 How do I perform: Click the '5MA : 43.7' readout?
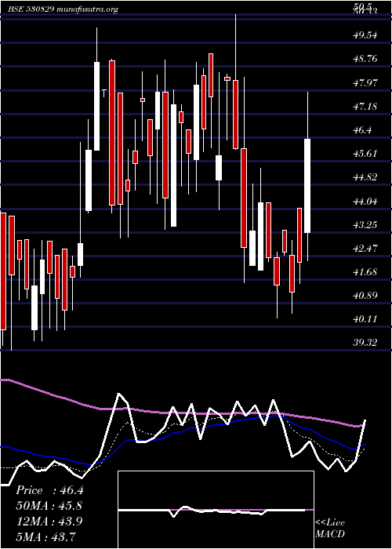[46, 536]
